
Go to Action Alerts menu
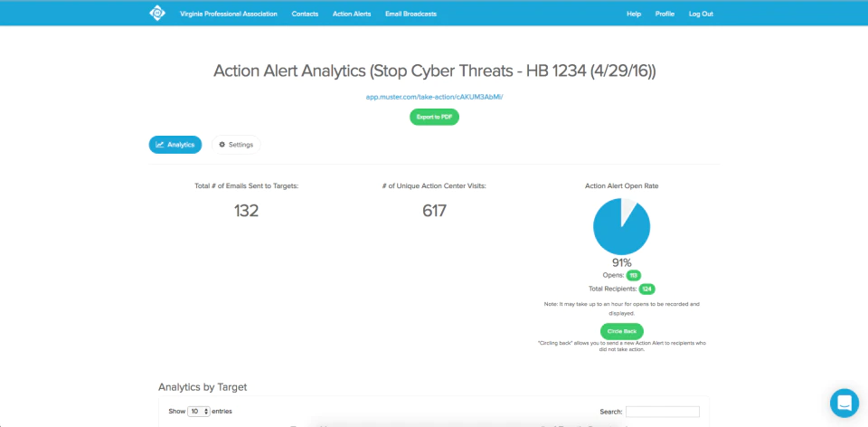[352, 14]
